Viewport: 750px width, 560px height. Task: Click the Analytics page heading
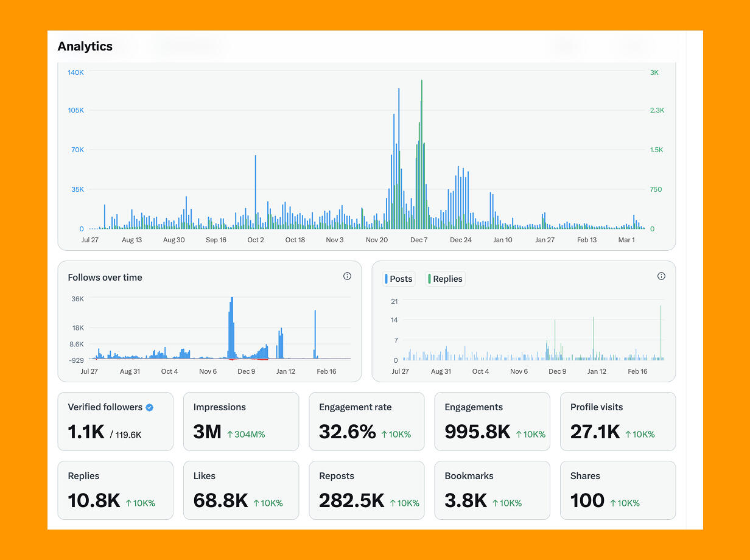point(85,46)
